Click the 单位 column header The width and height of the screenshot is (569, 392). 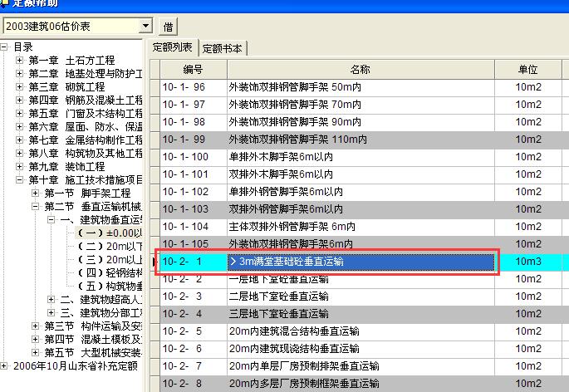tap(528, 69)
